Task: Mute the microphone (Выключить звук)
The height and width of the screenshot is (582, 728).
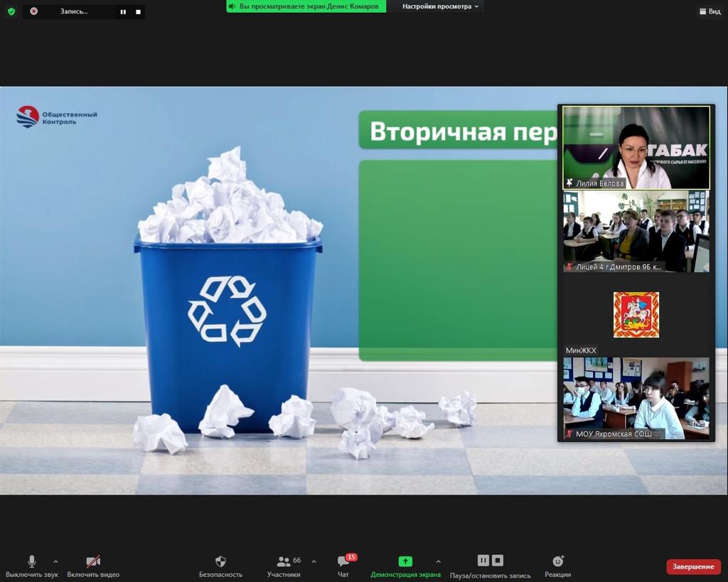Action: [32, 561]
